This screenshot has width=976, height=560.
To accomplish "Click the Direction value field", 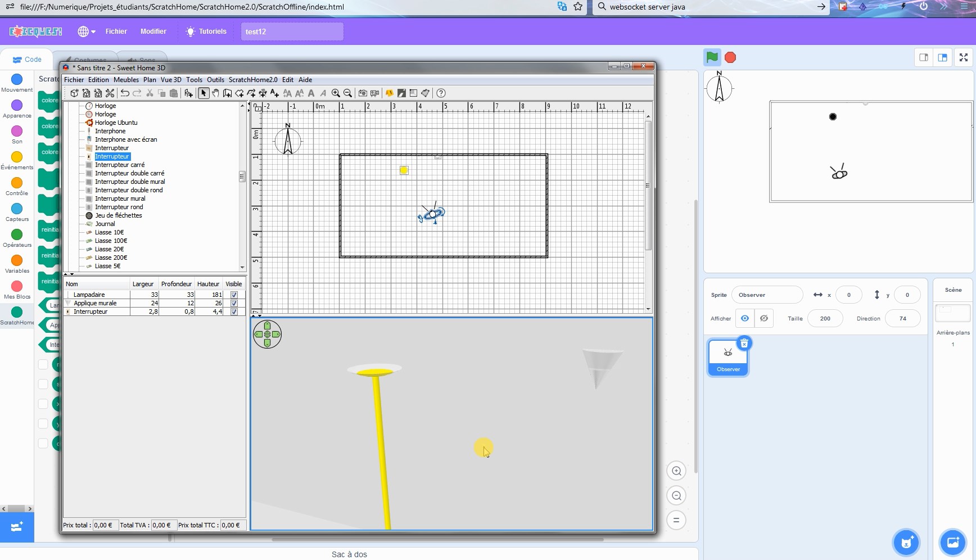I will point(902,318).
